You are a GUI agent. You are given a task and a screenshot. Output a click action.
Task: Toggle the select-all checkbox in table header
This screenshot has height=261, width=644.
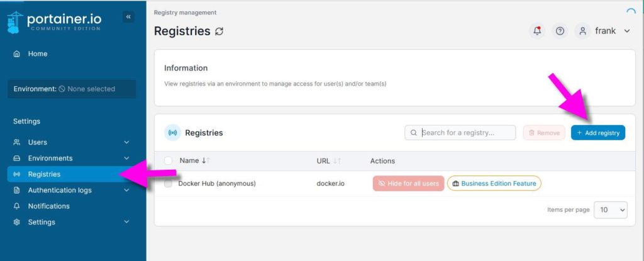coord(168,161)
